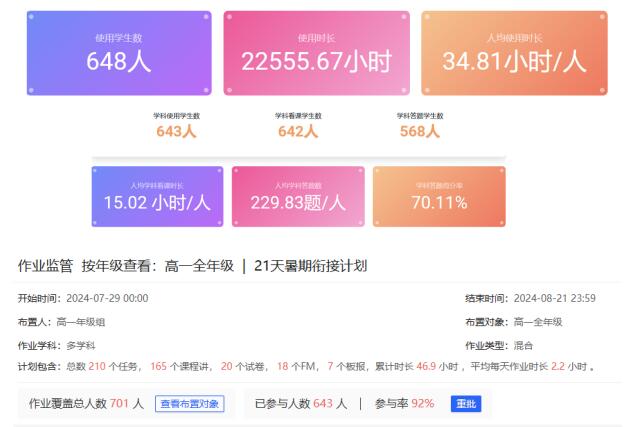This screenshot has height=427, width=635.
Task: Click the 作业类型 混合 value
Action: pos(523,345)
